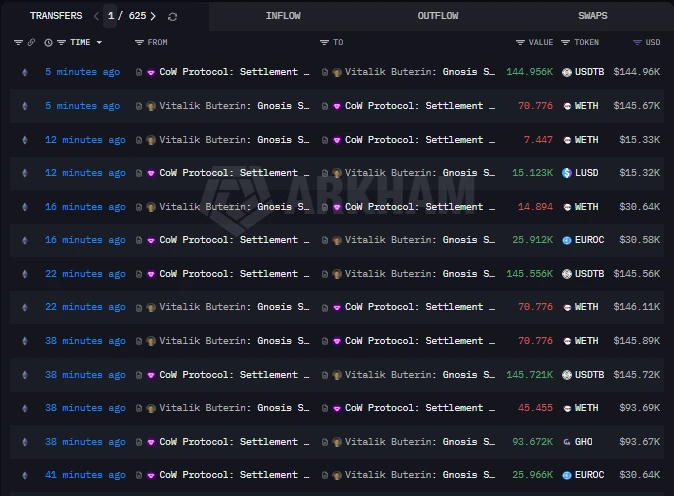Image resolution: width=674 pixels, height=496 pixels.
Task: Switch to the INFLOW tab
Action: click(283, 16)
